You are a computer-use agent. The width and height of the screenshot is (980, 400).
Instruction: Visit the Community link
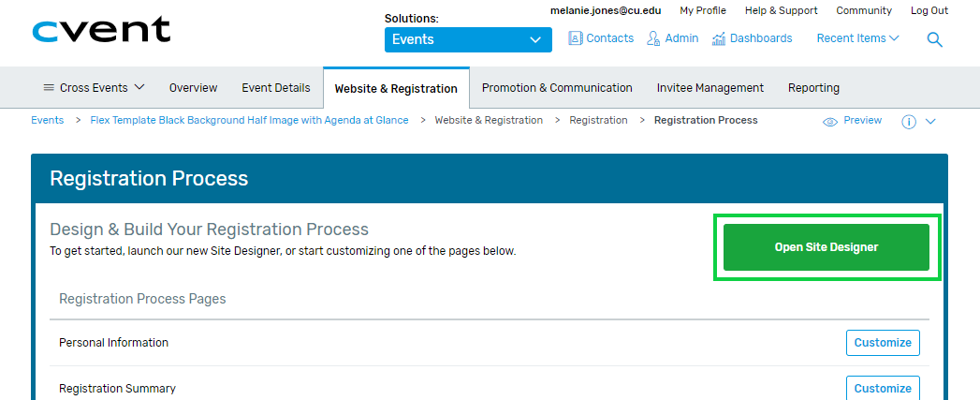(x=864, y=10)
